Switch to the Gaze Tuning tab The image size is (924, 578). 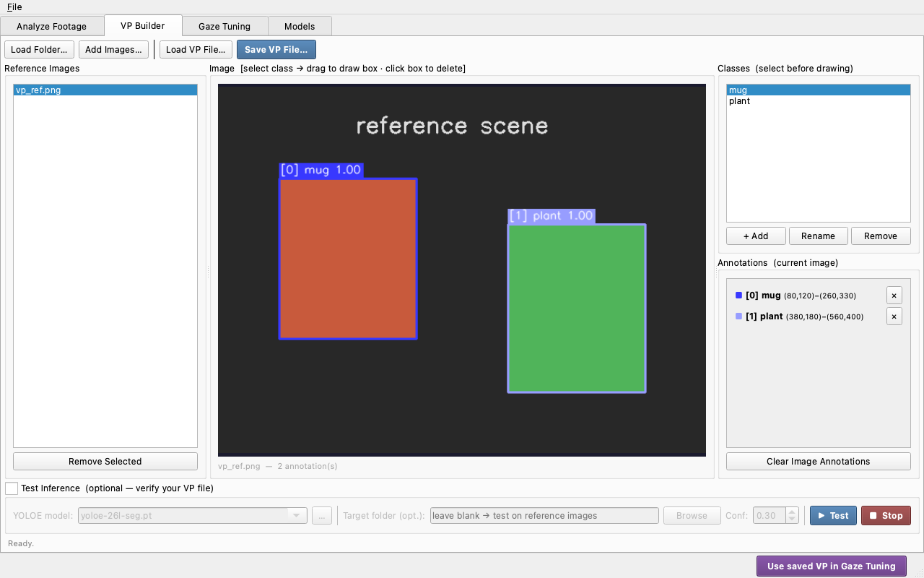225,26
